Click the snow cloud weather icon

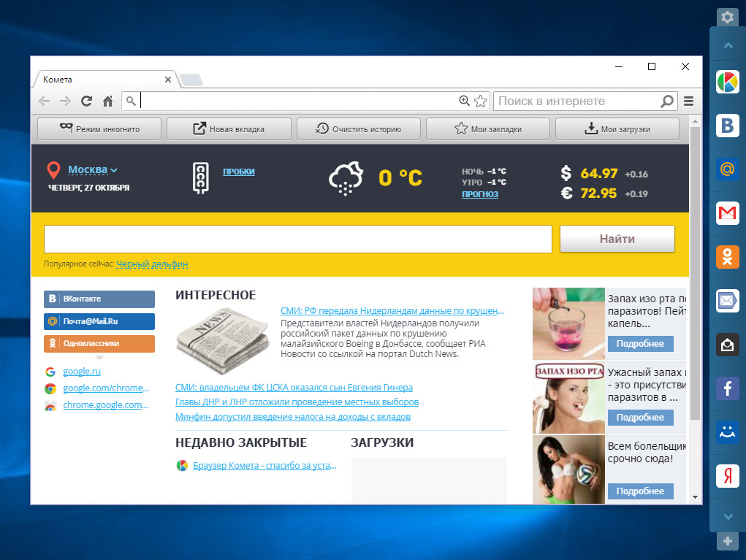click(x=346, y=178)
